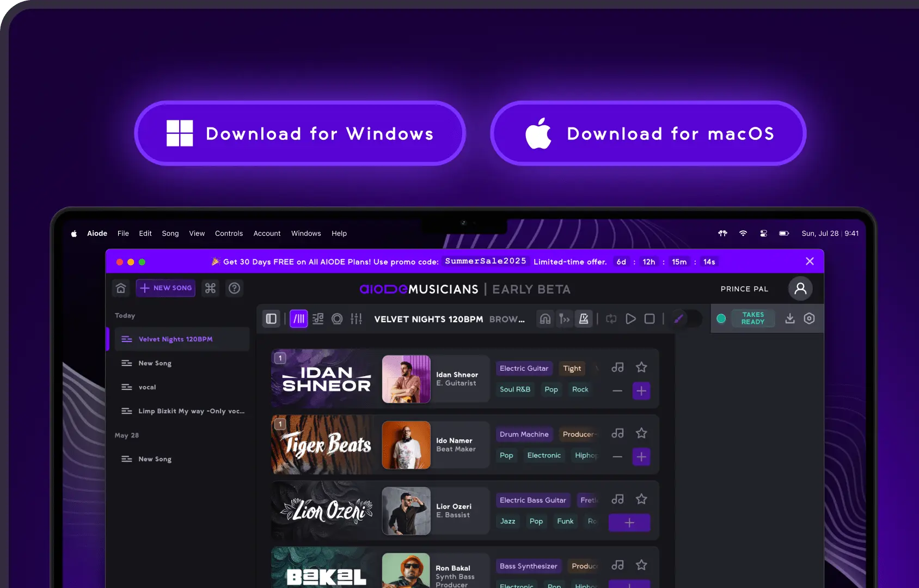
Task: Click the battery status icon
Action: (x=784, y=233)
